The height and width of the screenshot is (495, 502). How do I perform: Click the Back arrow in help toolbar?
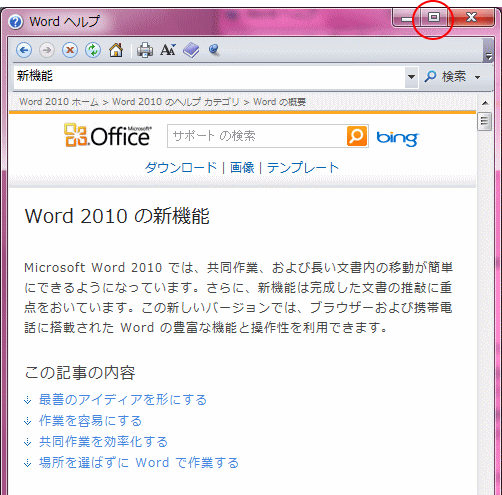point(24,51)
